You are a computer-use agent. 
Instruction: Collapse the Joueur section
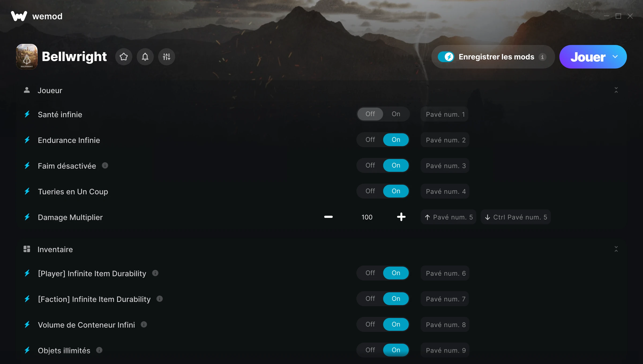[616, 90]
